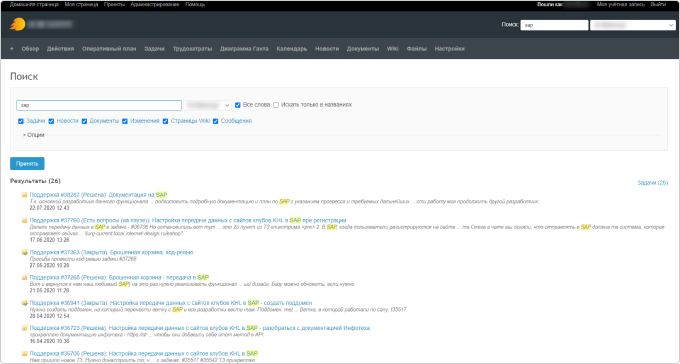Open the 'Wiki' project tab
Image resolution: width=680 pixels, height=364 pixels.
[392, 49]
